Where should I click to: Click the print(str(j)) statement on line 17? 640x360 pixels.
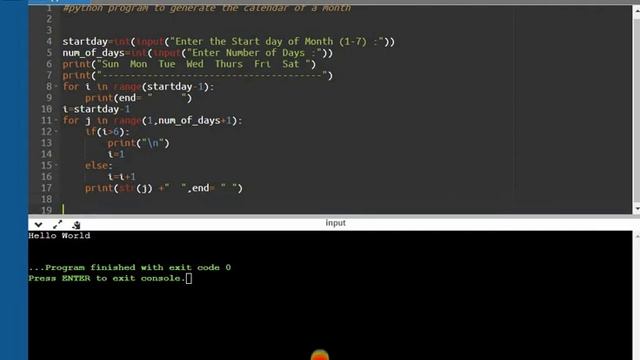164,188
